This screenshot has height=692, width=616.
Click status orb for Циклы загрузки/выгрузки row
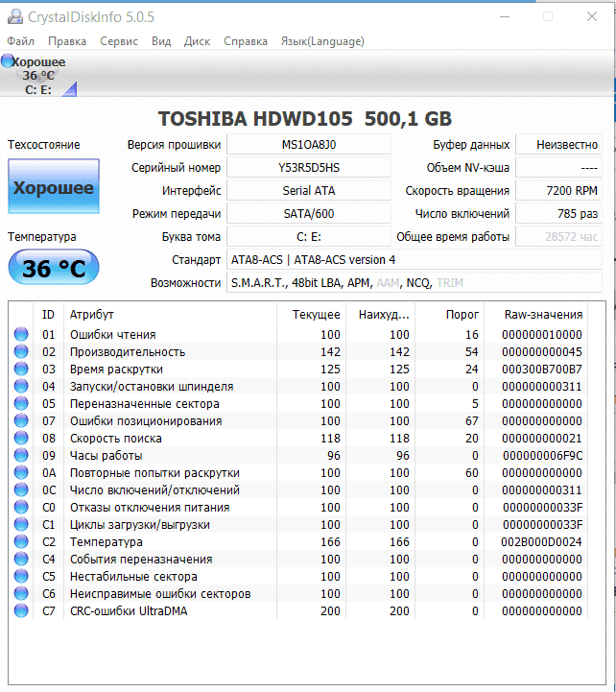21,524
